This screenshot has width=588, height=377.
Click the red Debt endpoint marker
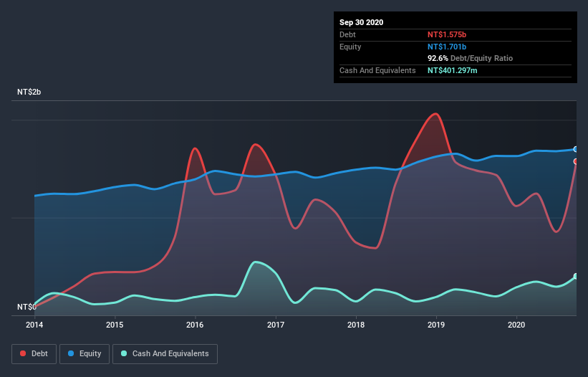[576, 161]
